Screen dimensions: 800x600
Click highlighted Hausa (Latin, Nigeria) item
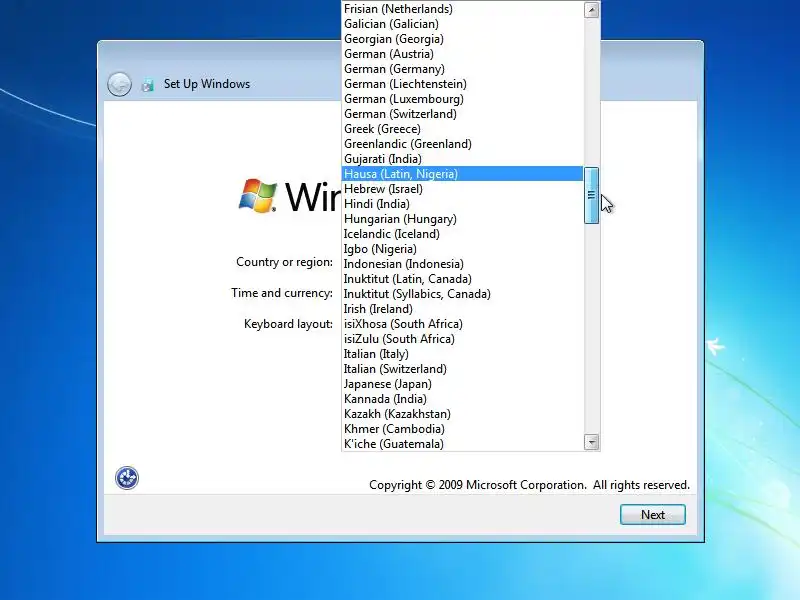(462, 174)
